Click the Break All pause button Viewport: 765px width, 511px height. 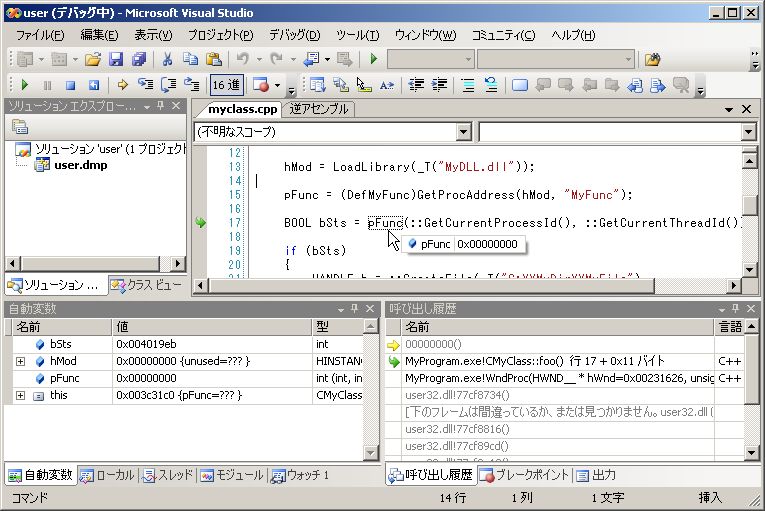pos(47,85)
